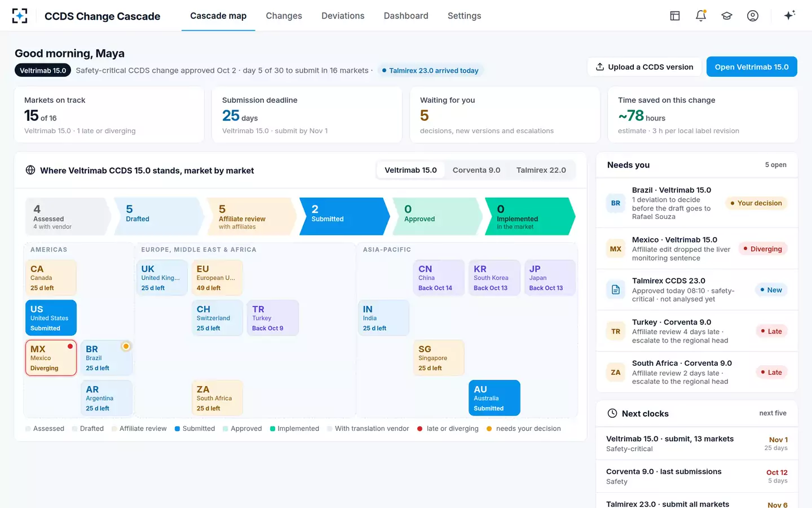Click the Submitted legend swatch

[x=177, y=428]
